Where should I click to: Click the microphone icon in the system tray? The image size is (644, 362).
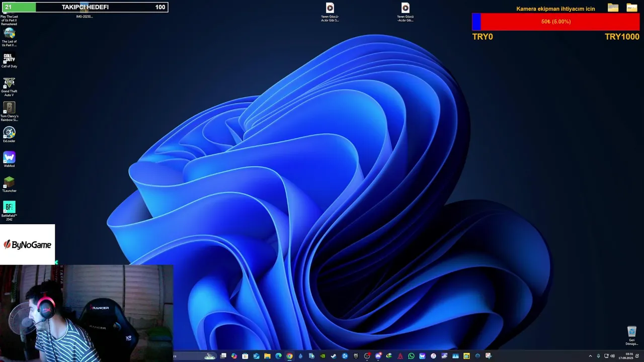point(598,356)
